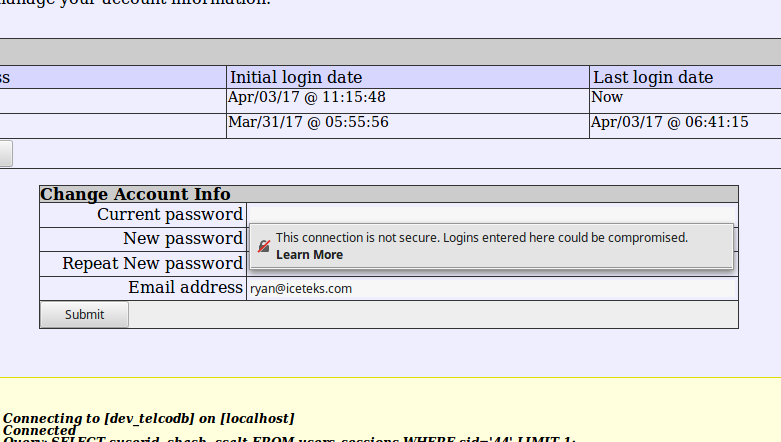The image size is (781, 442).
Task: Click the 'Change Account Info' heading
Action: [x=135, y=194]
